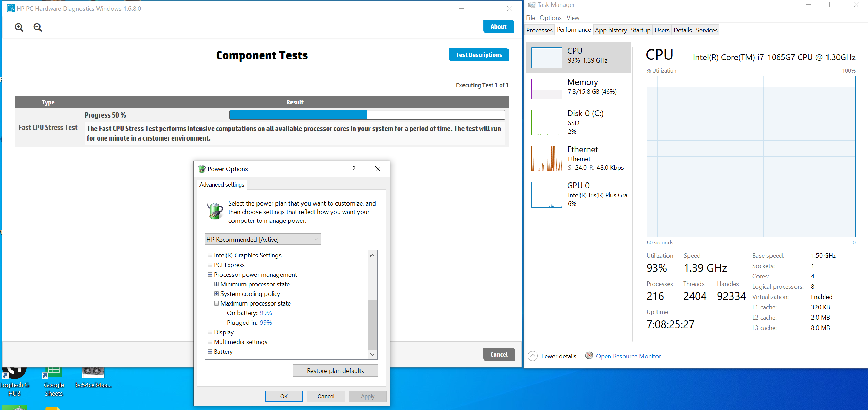Click the Google Sheets desktop shortcut

pos(54,381)
